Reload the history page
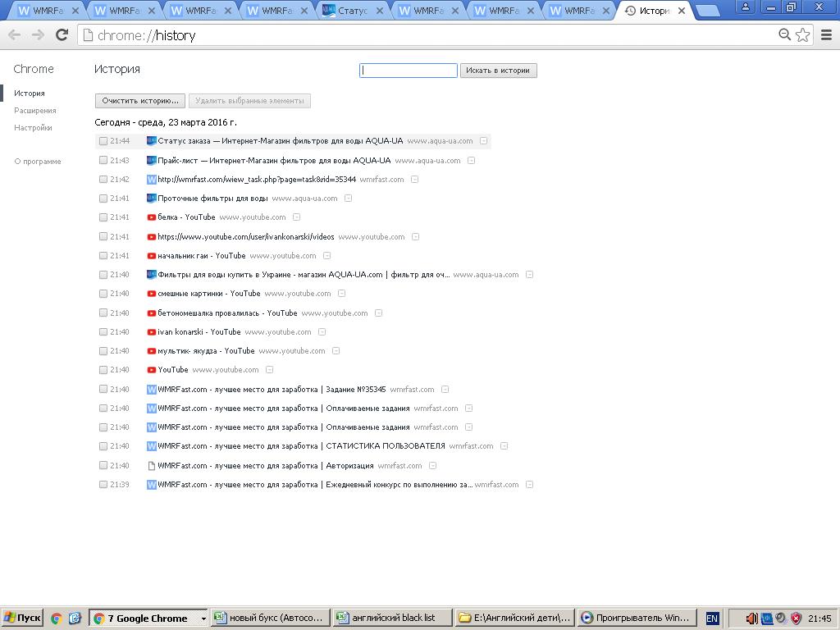The width and height of the screenshot is (840, 630). pyautogui.click(x=62, y=35)
